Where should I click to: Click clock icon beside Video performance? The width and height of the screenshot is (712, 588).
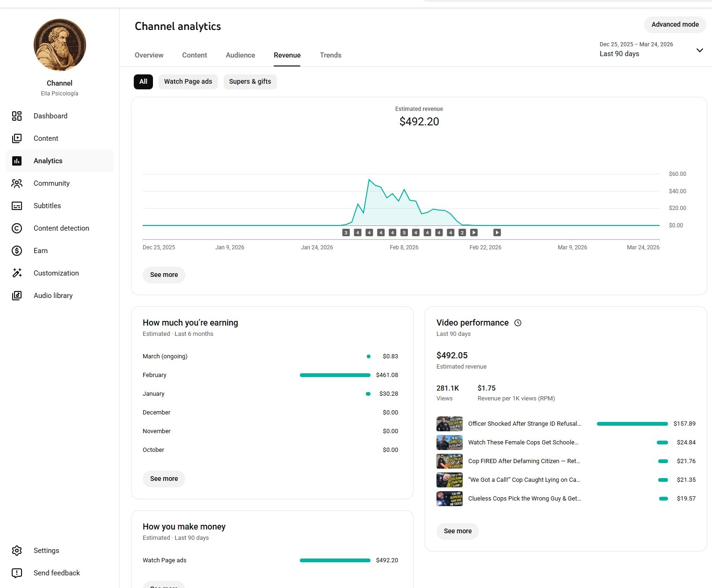point(518,323)
